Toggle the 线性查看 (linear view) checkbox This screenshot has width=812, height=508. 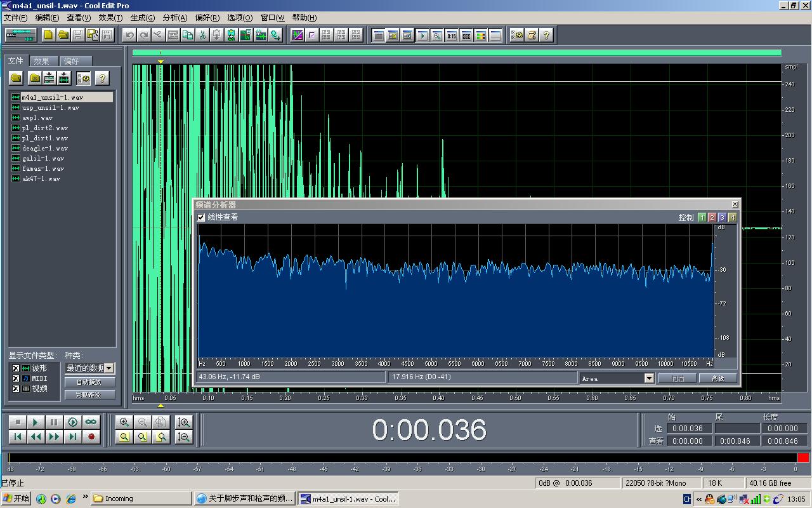pos(202,218)
